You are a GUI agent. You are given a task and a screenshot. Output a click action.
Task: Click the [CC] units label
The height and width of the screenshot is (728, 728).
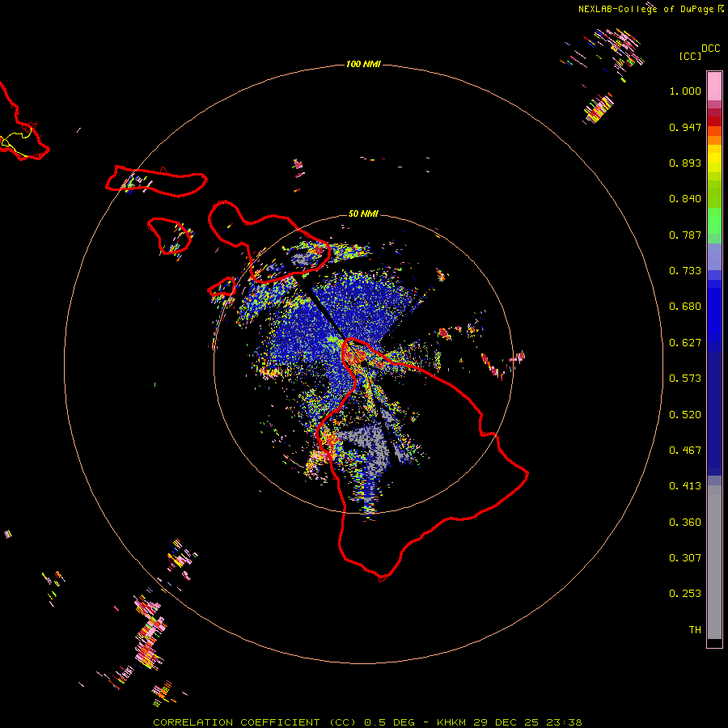pyautogui.click(x=690, y=56)
